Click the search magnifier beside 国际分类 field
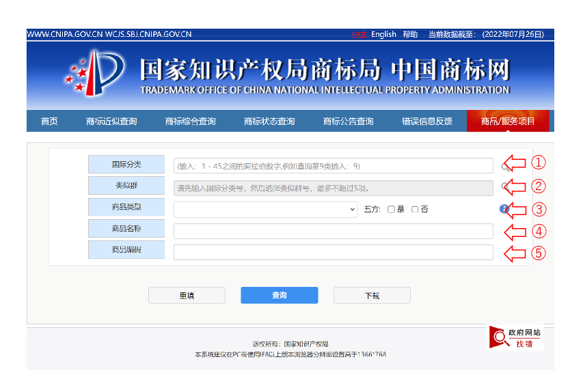The width and height of the screenshot is (583, 392). coord(505,167)
